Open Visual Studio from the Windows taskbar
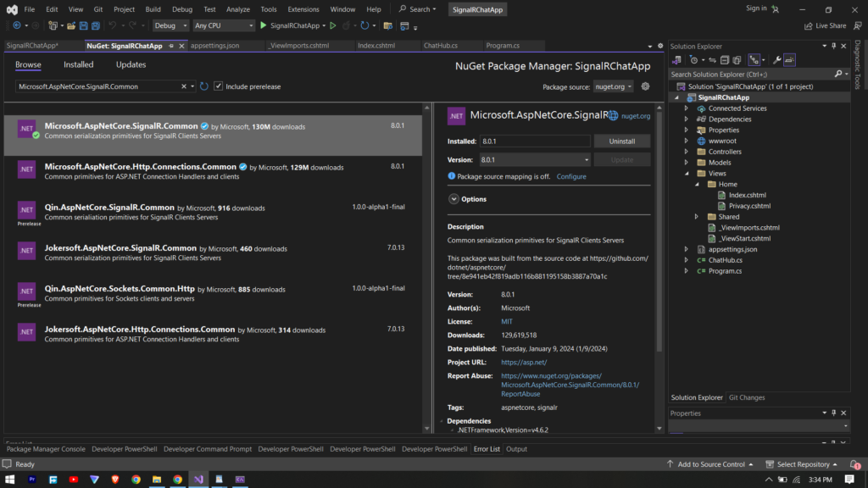This screenshot has height=488, width=868. pyautogui.click(x=198, y=479)
